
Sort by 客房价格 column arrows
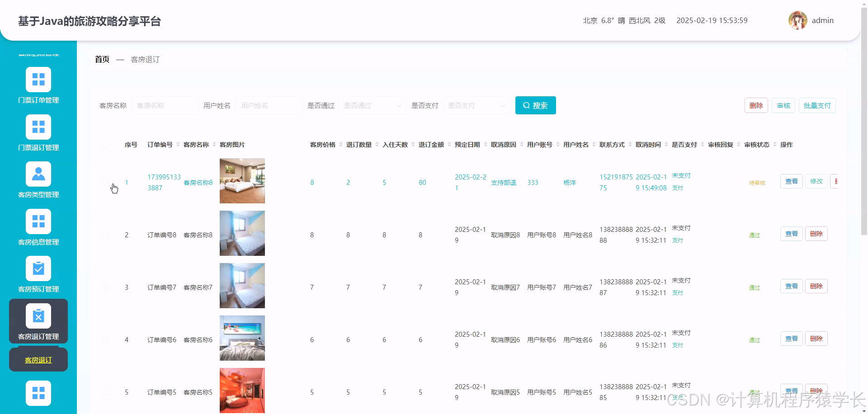(x=341, y=145)
